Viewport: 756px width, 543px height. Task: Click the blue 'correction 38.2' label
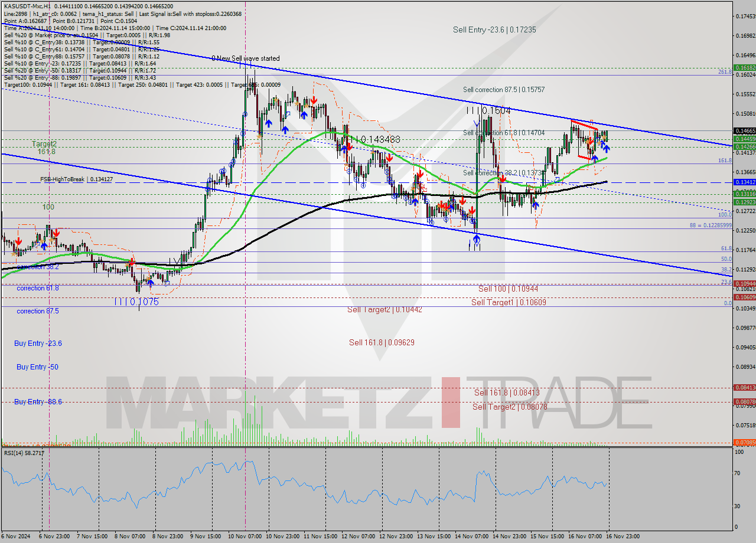point(38,267)
